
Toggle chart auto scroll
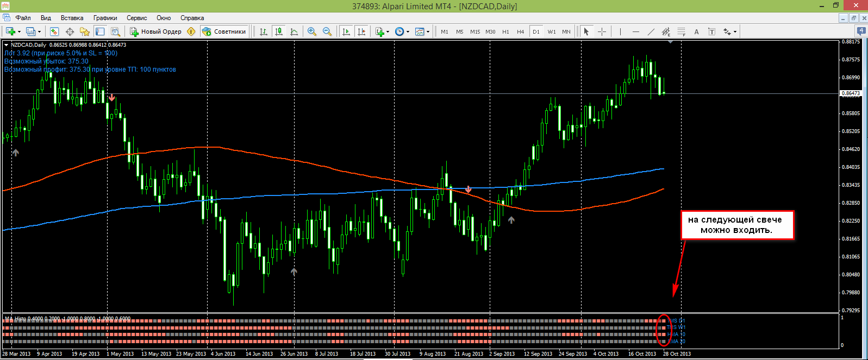346,31
